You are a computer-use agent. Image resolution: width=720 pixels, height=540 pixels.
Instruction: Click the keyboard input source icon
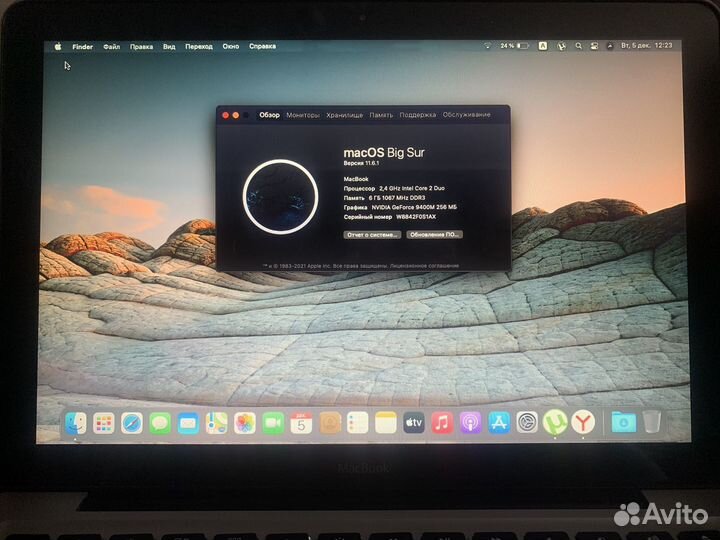point(543,46)
